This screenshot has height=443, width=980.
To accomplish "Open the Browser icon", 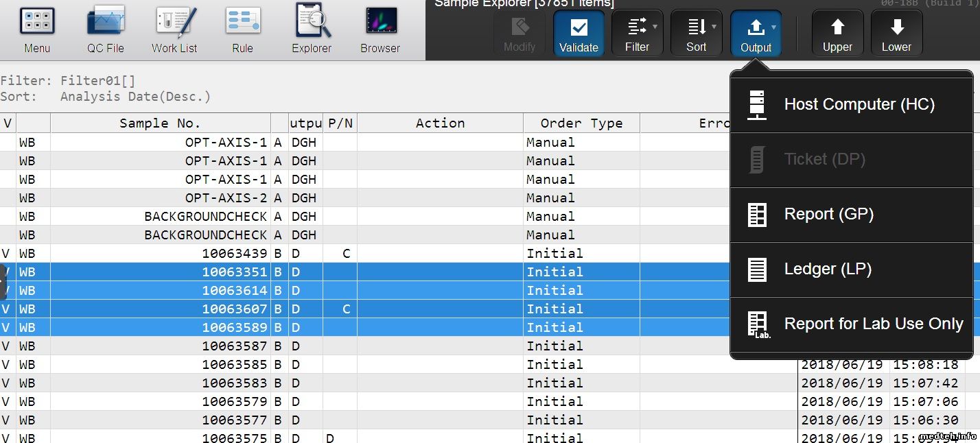I will (380, 29).
